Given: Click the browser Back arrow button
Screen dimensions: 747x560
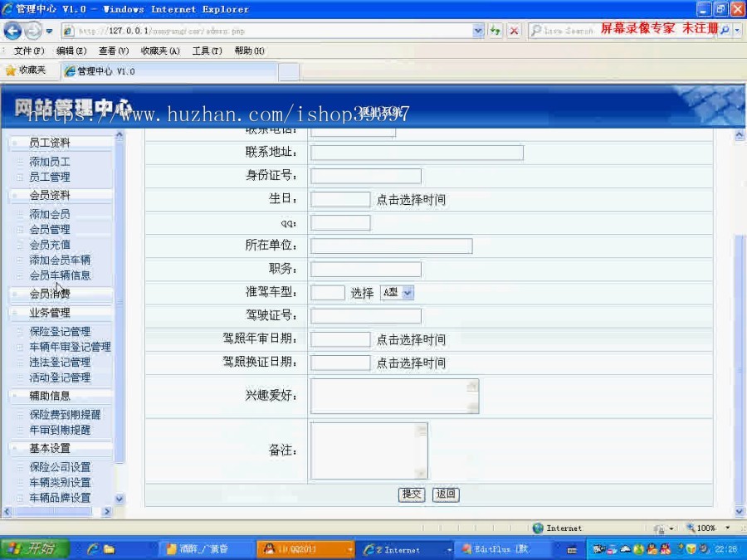Looking at the screenshot, I should coord(12,31).
